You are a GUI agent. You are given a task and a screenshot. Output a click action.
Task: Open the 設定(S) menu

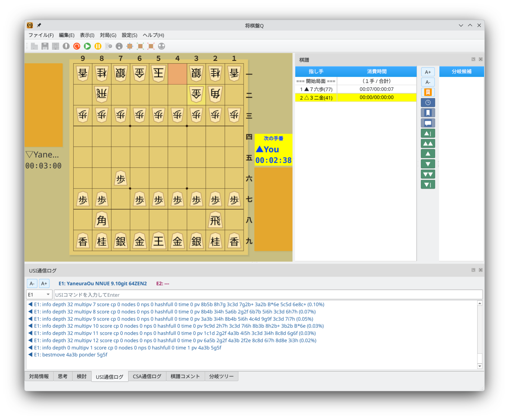click(129, 35)
